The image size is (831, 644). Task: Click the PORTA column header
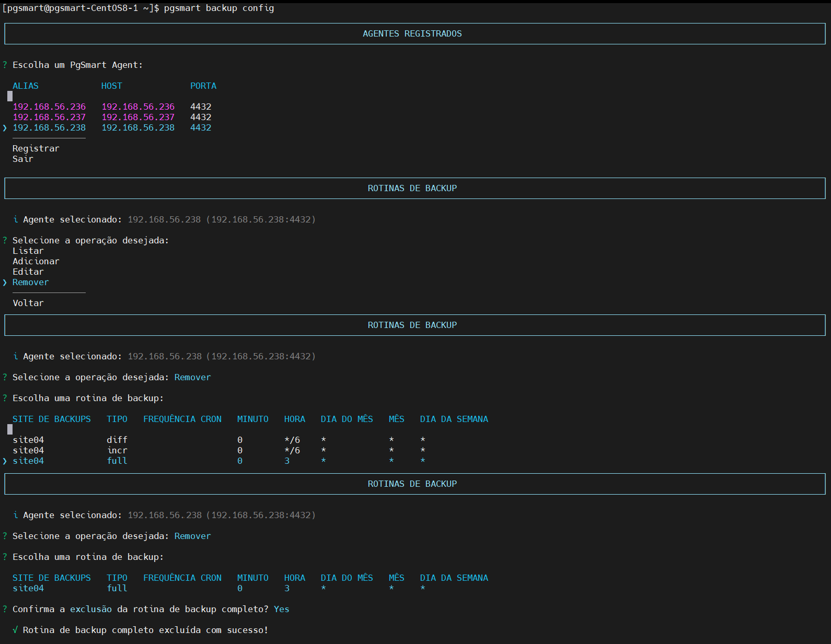pos(203,86)
